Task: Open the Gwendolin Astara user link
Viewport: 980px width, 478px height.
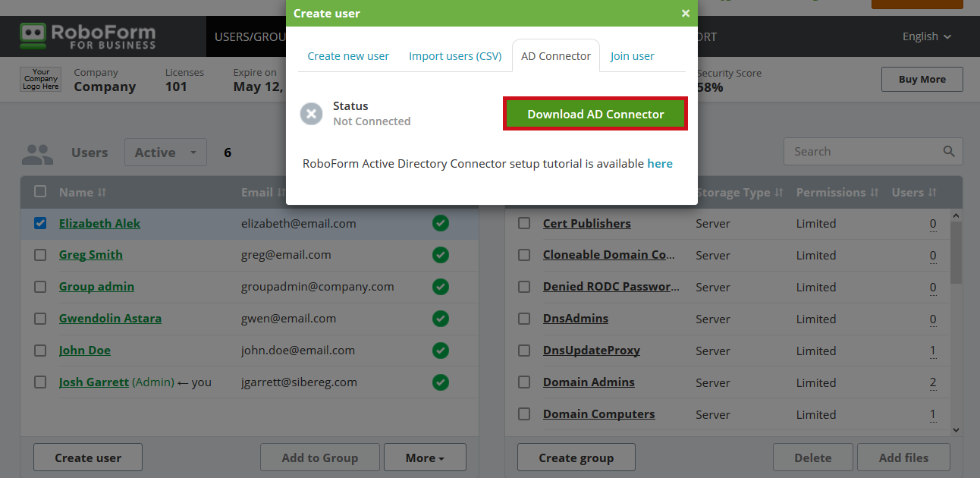Action: [110, 319]
